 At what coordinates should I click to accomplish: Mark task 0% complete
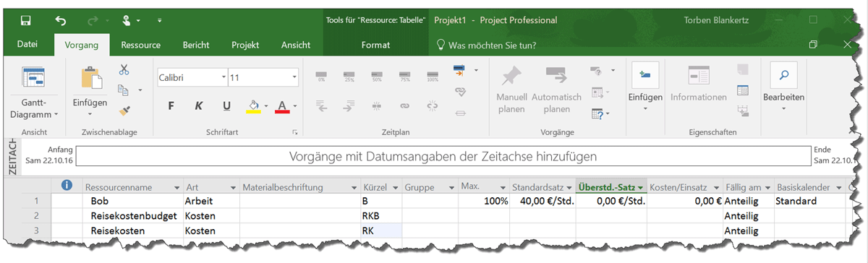pos(321,76)
